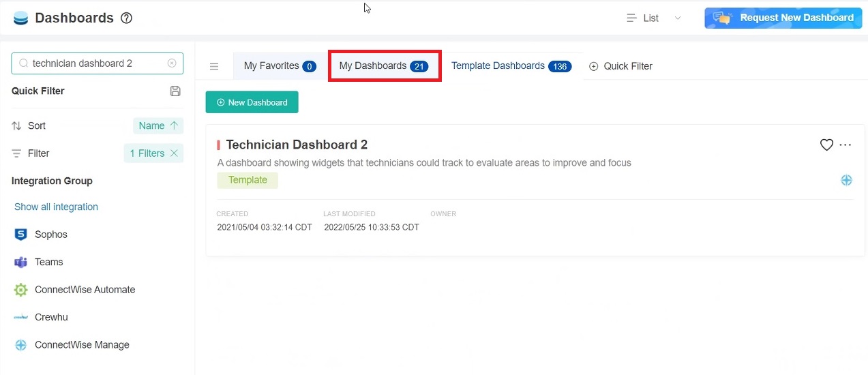Filter by Sophos integration
The height and width of the screenshot is (375, 868).
point(51,235)
